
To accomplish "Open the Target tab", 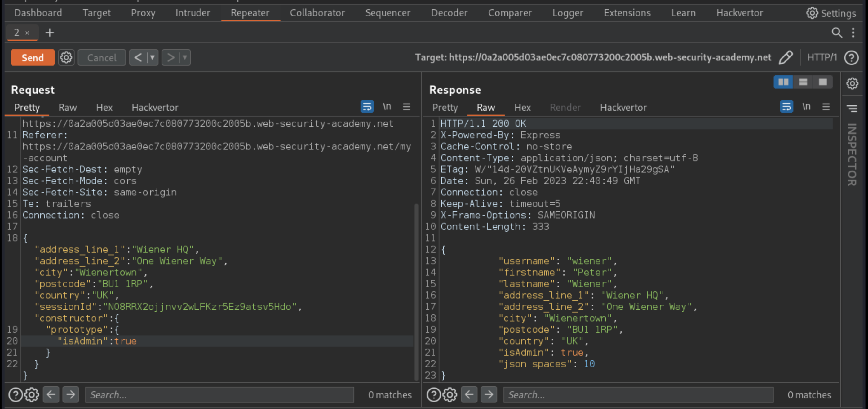I will 96,13.
